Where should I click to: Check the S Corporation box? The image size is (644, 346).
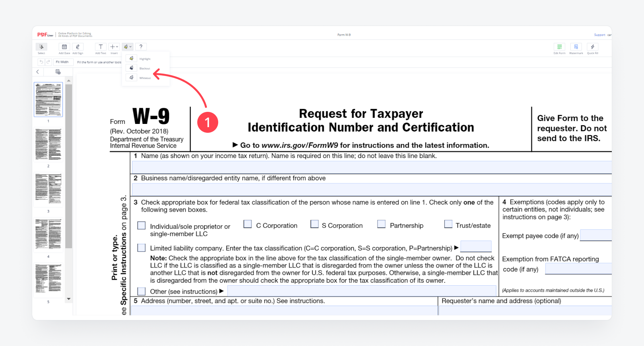pyautogui.click(x=314, y=224)
